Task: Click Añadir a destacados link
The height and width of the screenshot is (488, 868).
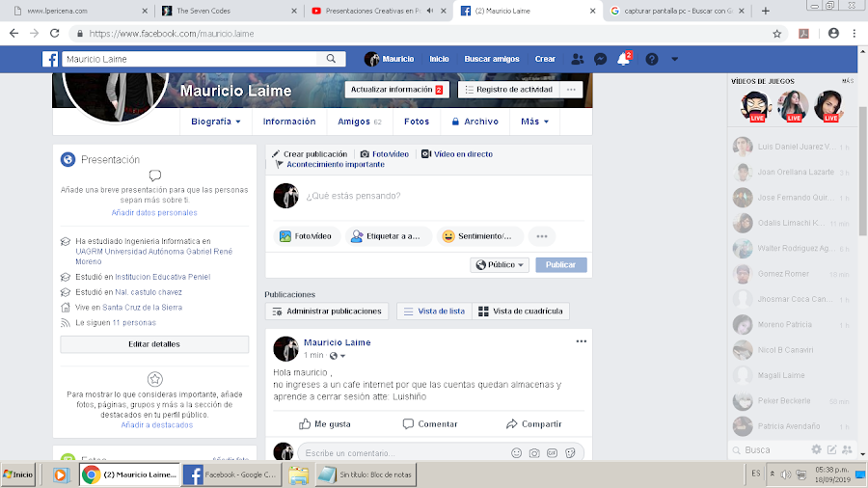Action: (x=157, y=425)
